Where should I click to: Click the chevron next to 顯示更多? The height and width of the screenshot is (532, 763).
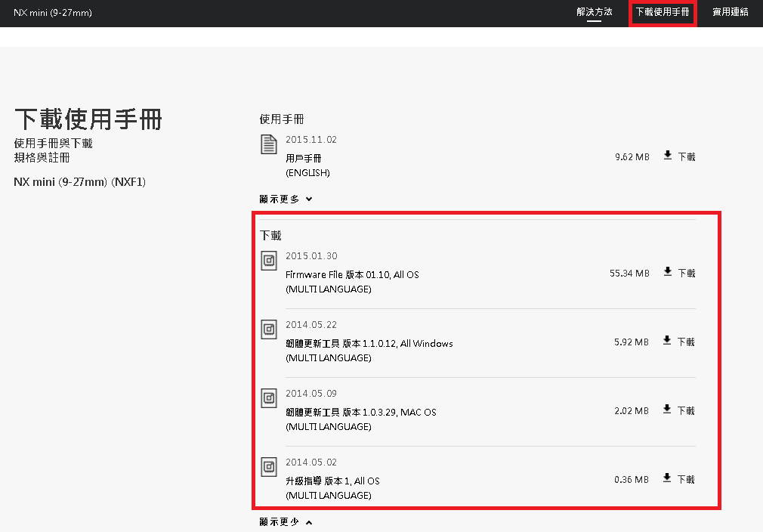pyautogui.click(x=309, y=199)
